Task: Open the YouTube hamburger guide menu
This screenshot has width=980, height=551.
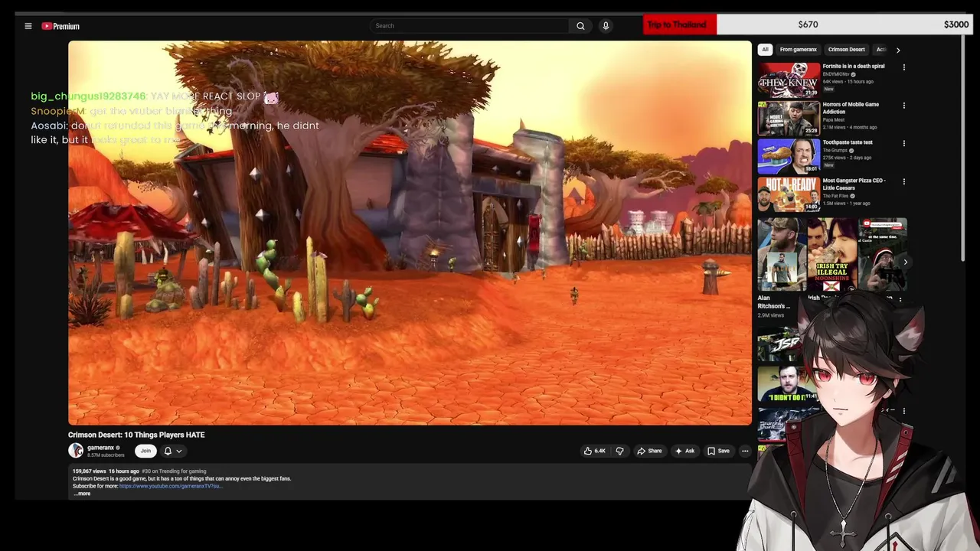Action: (x=28, y=26)
